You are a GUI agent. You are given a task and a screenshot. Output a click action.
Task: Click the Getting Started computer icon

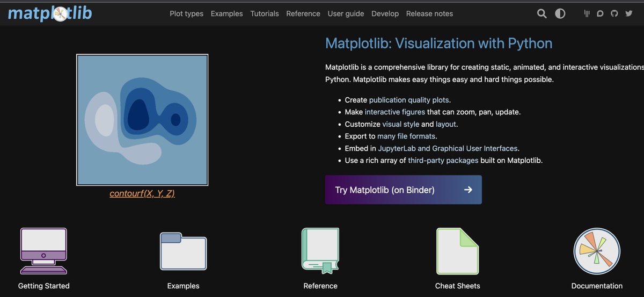(x=43, y=251)
